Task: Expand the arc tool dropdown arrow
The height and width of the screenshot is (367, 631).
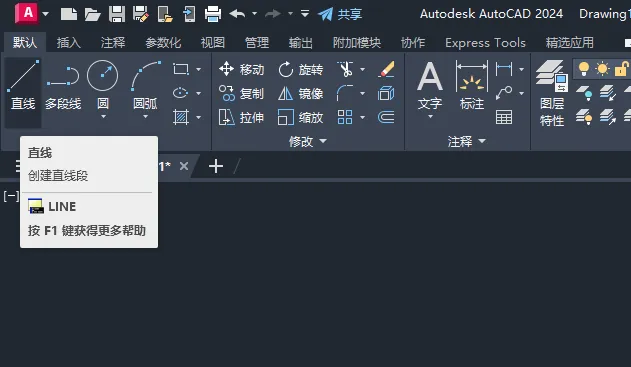Action: pyautogui.click(x=145, y=117)
